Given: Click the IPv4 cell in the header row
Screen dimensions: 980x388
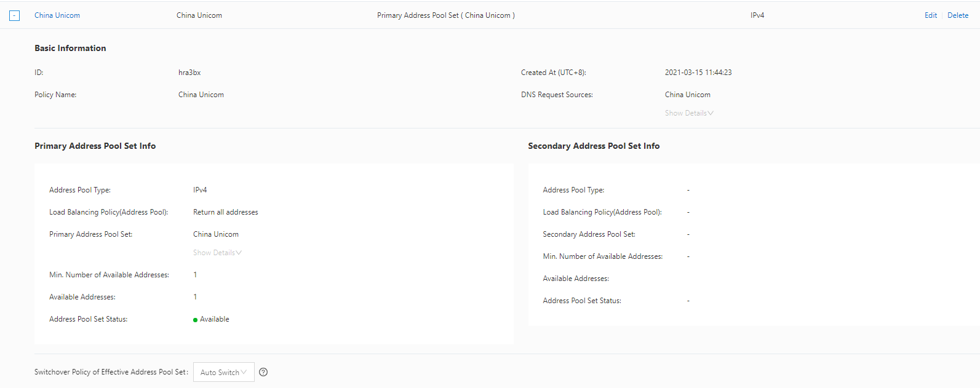Looking at the screenshot, I should pos(757,15).
